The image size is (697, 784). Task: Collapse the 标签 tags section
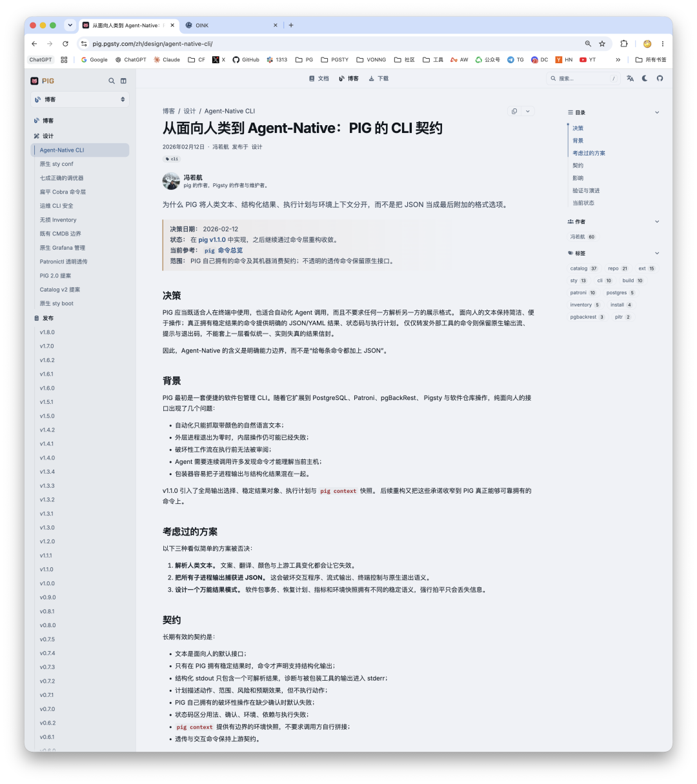click(x=657, y=253)
